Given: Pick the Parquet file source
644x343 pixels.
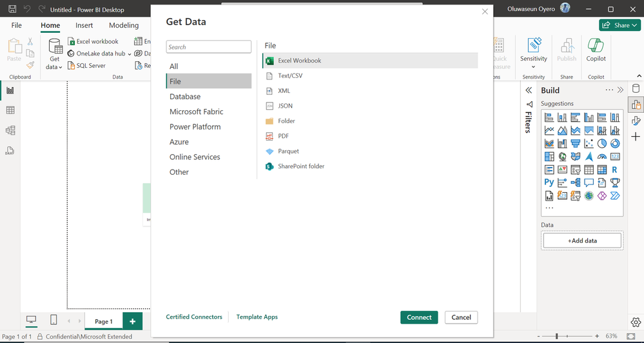Looking at the screenshot, I should coord(370,151).
